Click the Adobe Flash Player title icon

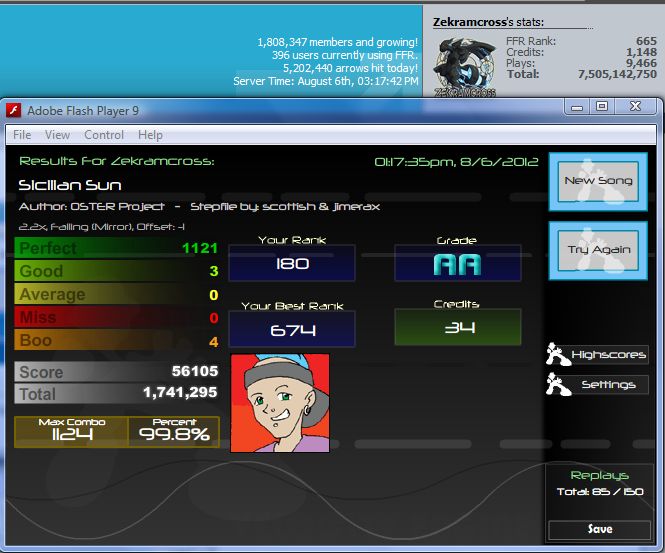click(14, 111)
